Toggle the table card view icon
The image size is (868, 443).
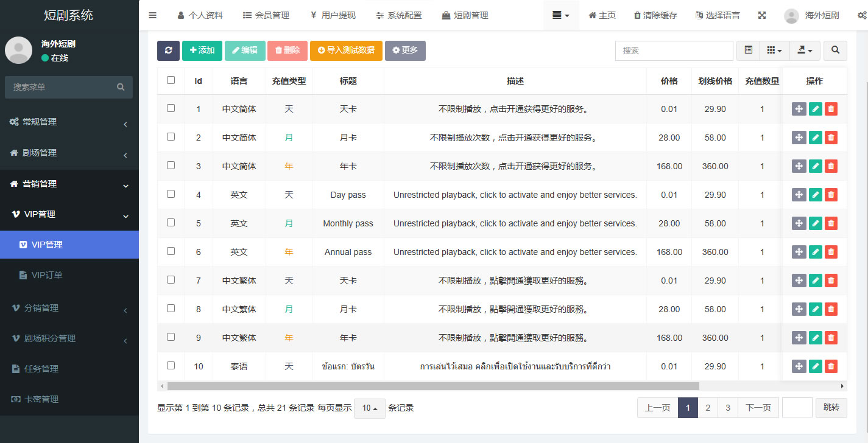click(748, 51)
